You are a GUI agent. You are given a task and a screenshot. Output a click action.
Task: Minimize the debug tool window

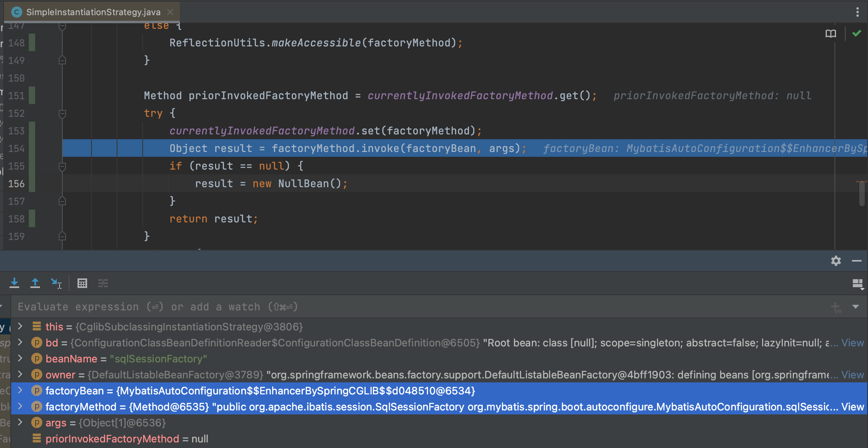click(857, 261)
